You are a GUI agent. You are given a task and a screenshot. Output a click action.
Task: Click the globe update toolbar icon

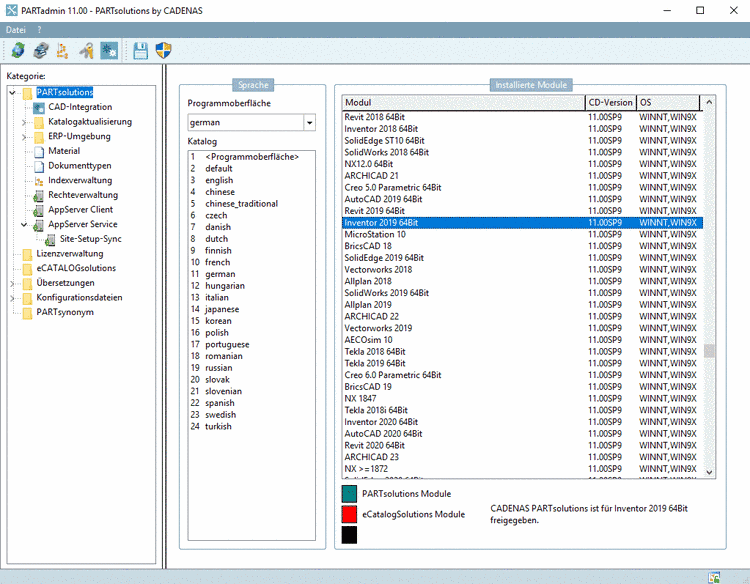click(x=18, y=50)
